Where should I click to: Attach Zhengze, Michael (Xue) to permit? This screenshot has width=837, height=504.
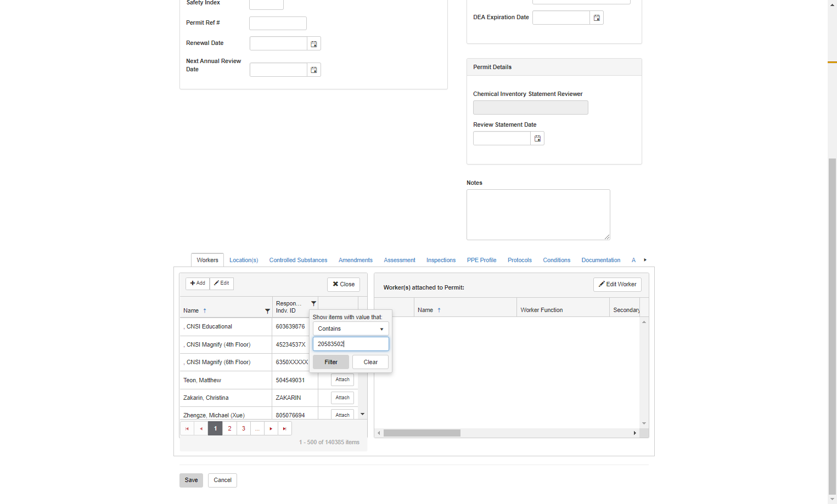[x=342, y=415]
